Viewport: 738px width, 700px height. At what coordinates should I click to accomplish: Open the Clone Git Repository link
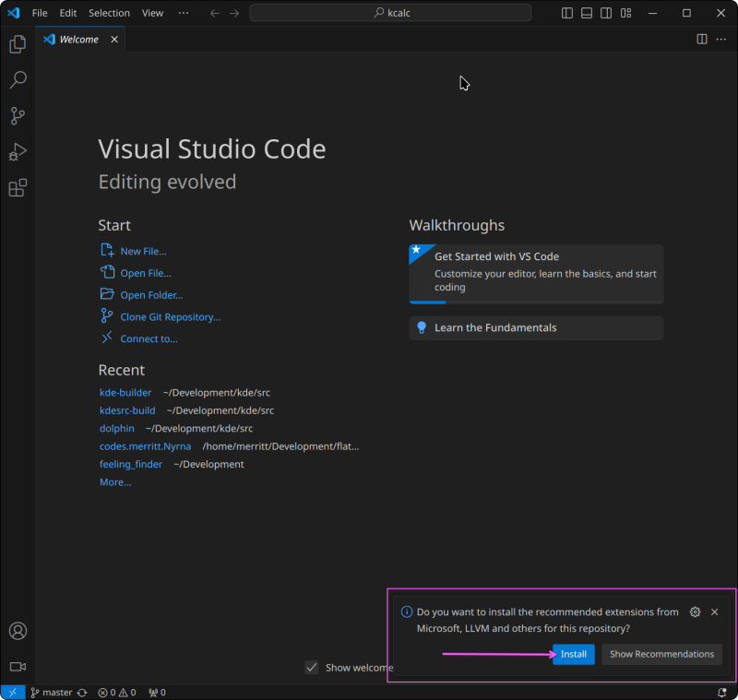click(x=170, y=316)
